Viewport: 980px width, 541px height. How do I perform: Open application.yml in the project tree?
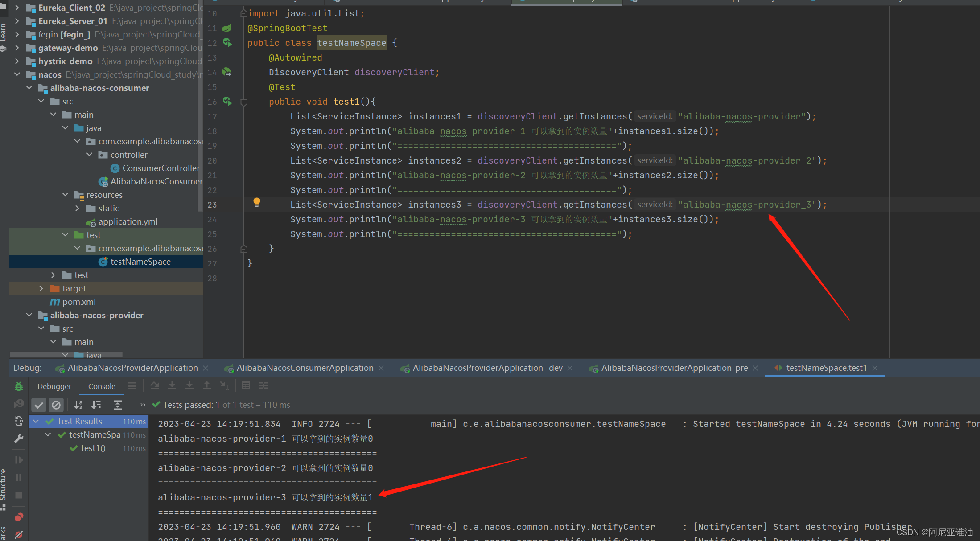(128, 221)
